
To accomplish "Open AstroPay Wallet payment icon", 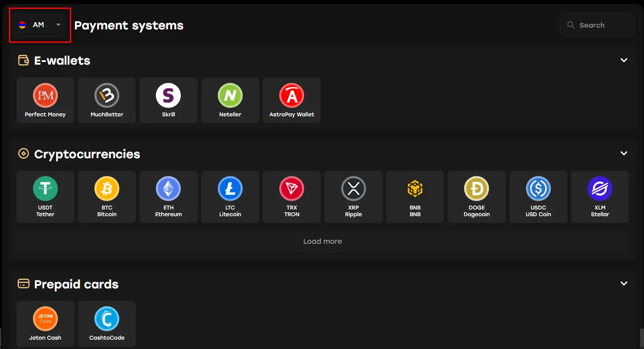I will pos(292,95).
